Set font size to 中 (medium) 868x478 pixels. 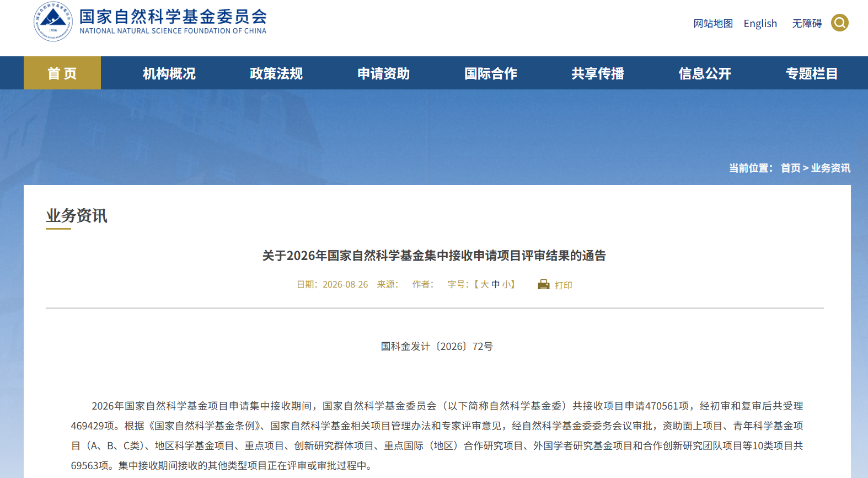tap(496, 284)
